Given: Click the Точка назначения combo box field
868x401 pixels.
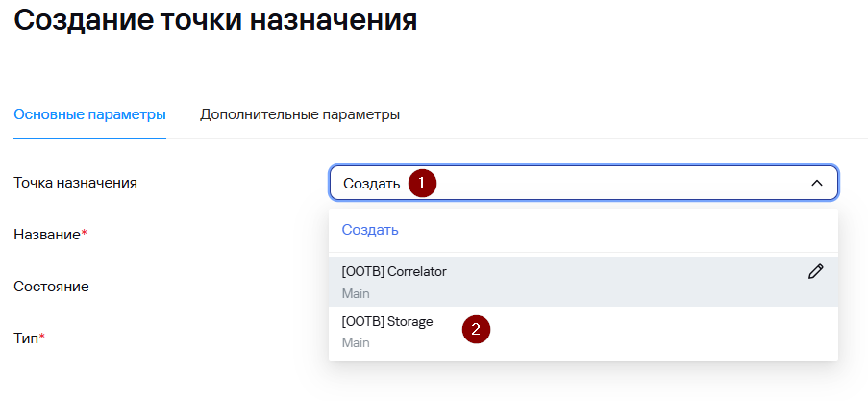Looking at the screenshot, I should [x=577, y=183].
